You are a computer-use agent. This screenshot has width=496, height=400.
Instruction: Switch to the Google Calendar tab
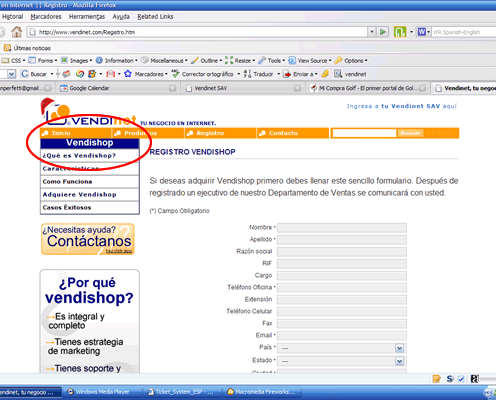118,88
